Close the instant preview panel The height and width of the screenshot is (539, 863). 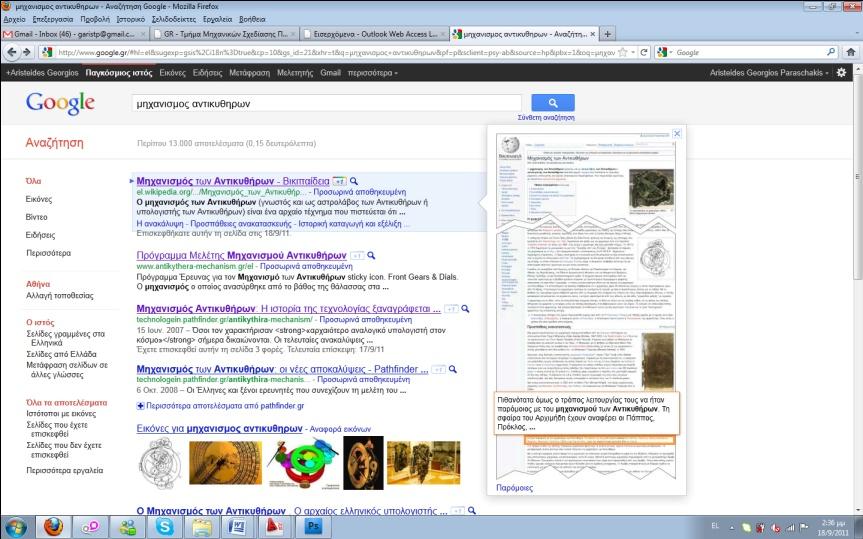[677, 133]
